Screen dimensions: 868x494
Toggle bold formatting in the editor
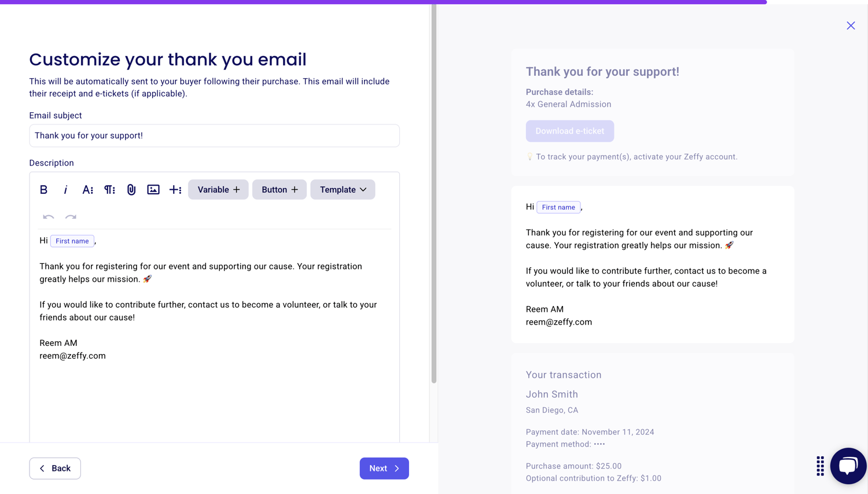tap(43, 190)
